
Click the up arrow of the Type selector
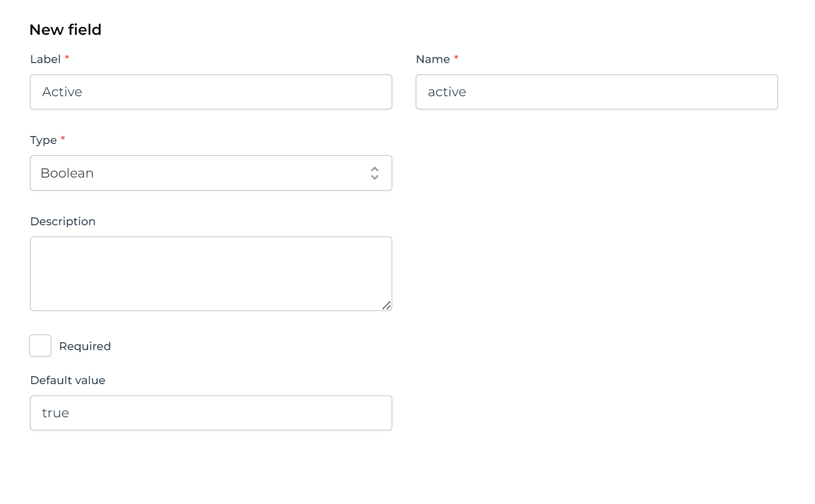pos(374,169)
